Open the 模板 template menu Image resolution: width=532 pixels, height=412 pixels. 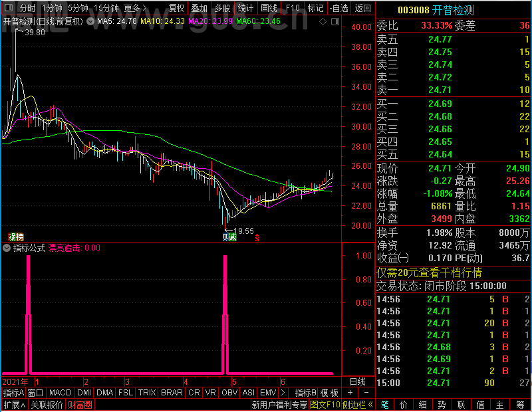pyautogui.click(x=329, y=393)
